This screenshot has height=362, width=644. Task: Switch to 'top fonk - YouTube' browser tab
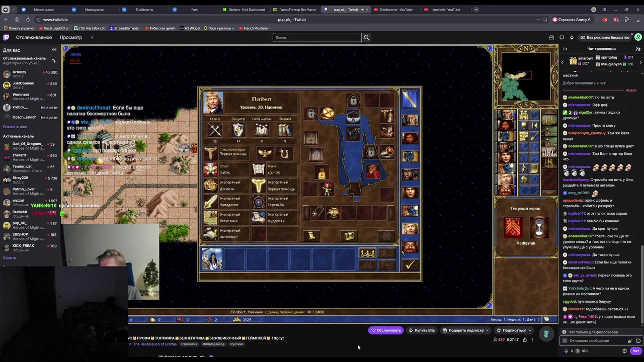click(x=445, y=10)
